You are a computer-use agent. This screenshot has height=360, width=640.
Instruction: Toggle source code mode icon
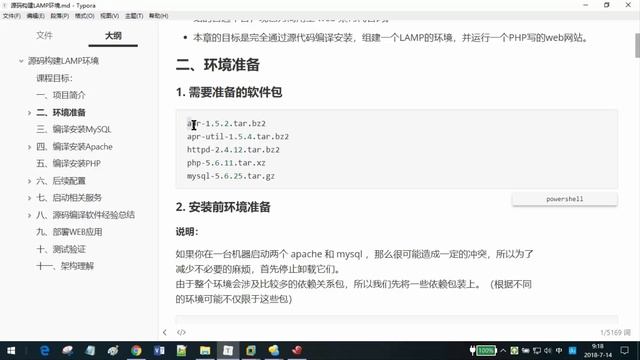pos(181,332)
